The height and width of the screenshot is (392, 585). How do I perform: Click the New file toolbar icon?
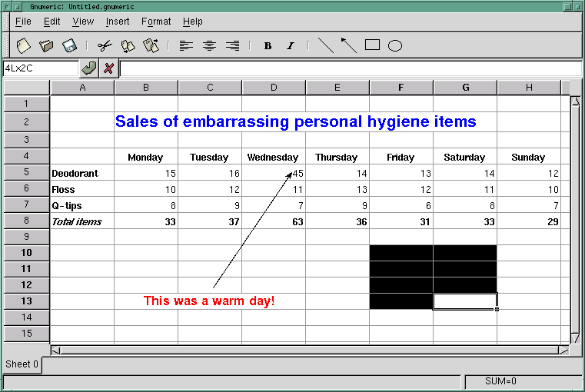(x=23, y=45)
